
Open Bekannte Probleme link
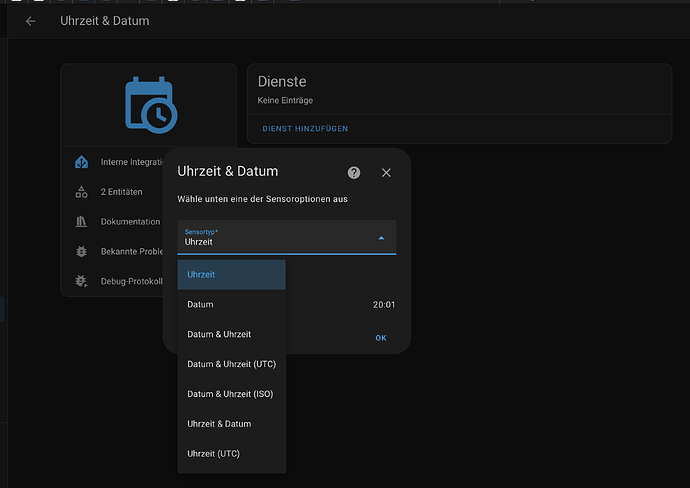(x=132, y=252)
